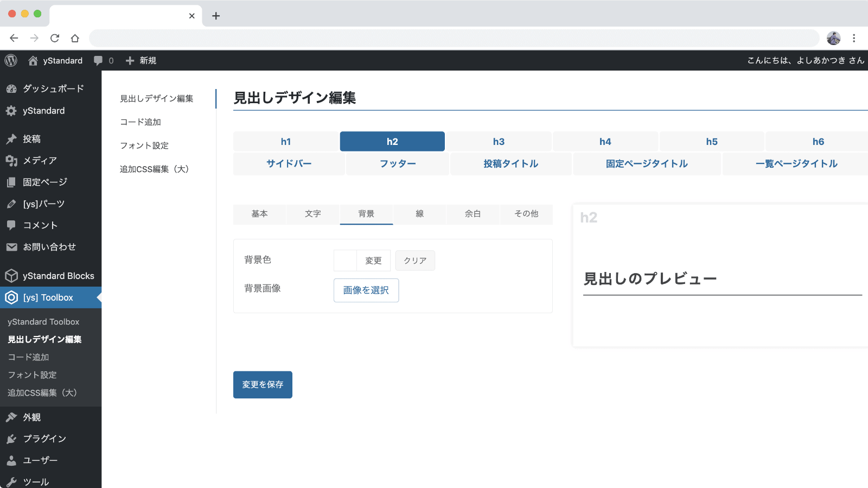Select the 一覧ページタイトル tab
Viewport: 868px width, 488px height.
click(x=796, y=164)
